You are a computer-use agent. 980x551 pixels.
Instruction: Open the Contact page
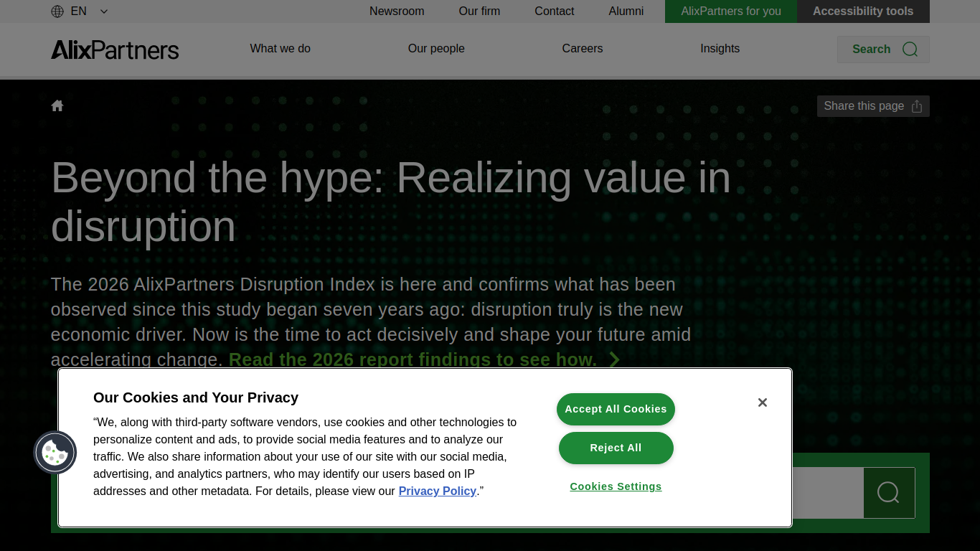tap(555, 11)
